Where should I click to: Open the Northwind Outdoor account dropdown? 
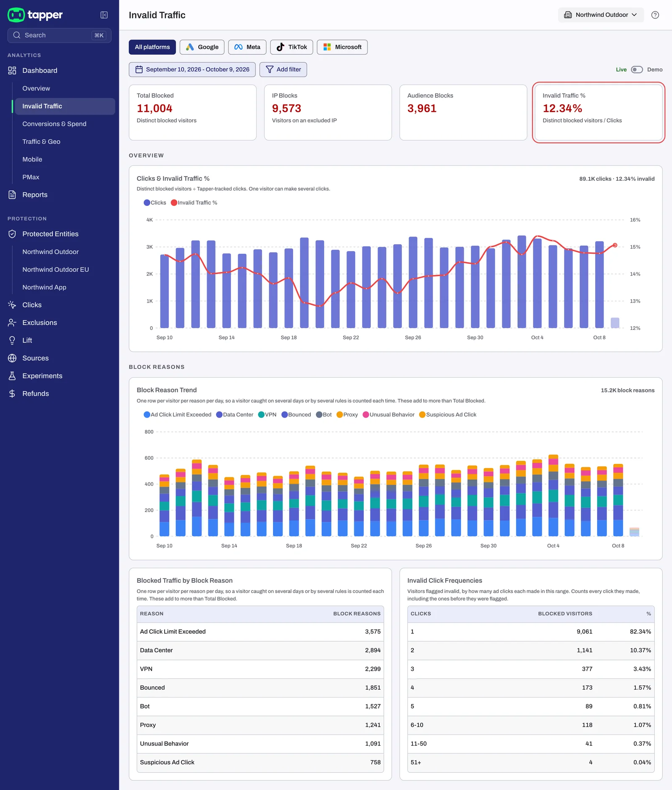point(601,15)
